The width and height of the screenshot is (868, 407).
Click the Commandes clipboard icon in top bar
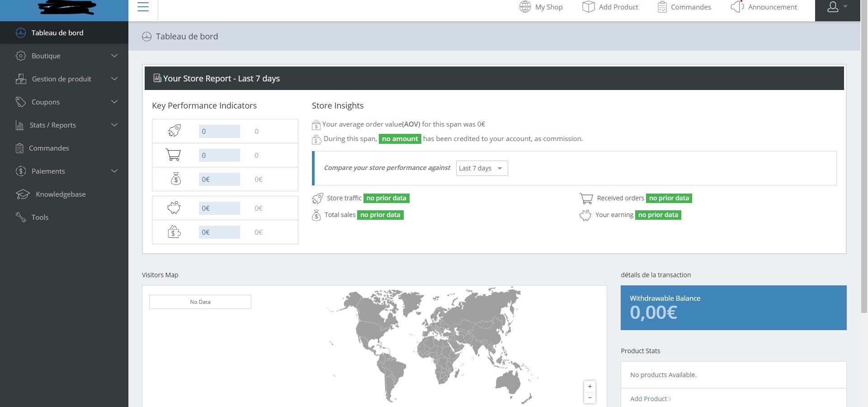(662, 7)
